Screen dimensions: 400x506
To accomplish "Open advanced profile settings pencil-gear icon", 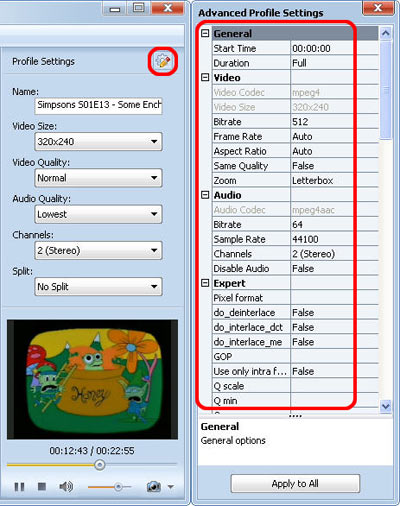I will 163,61.
